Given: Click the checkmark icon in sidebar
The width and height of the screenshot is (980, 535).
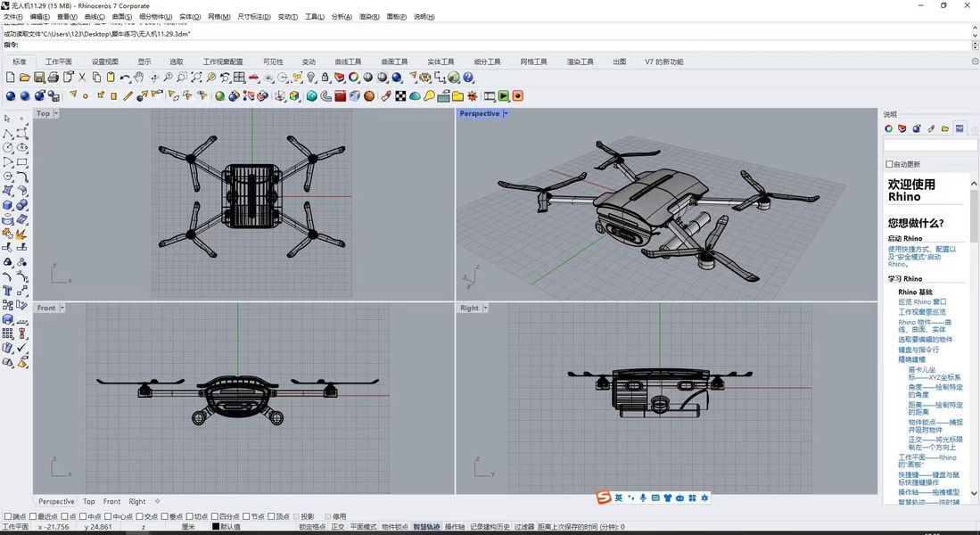Looking at the screenshot, I should click(22, 348).
